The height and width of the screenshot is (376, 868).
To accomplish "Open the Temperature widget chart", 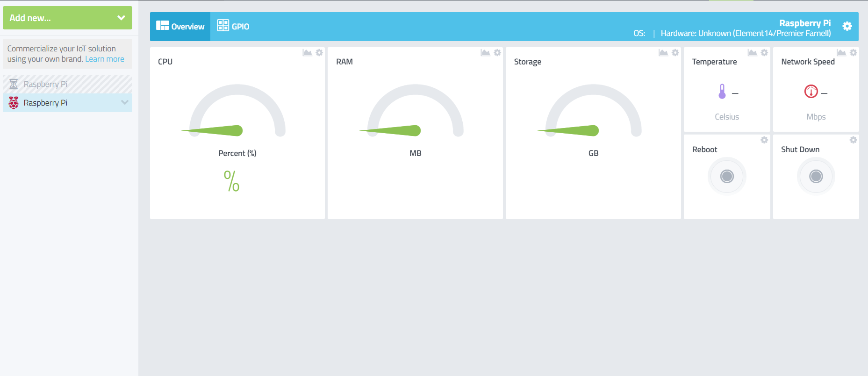I will pos(752,53).
